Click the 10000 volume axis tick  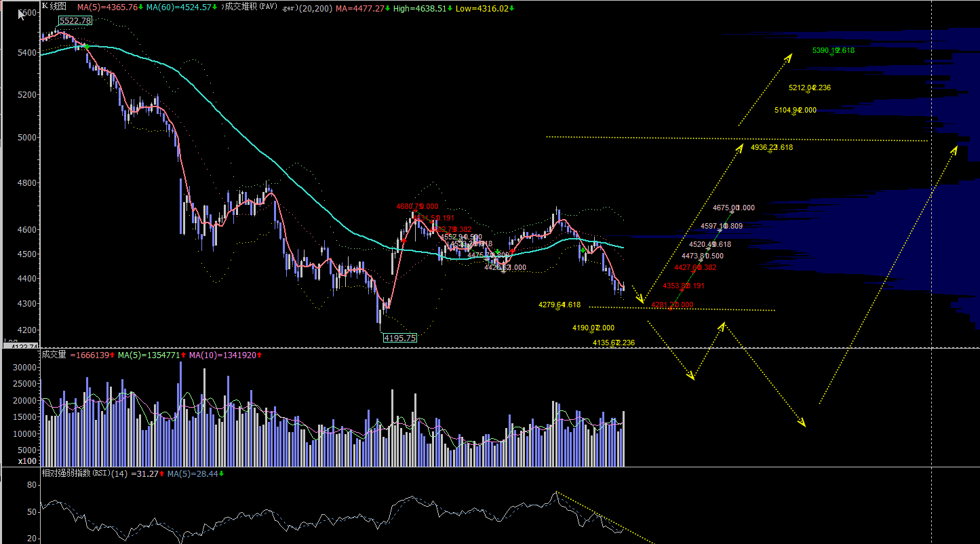click(x=25, y=434)
